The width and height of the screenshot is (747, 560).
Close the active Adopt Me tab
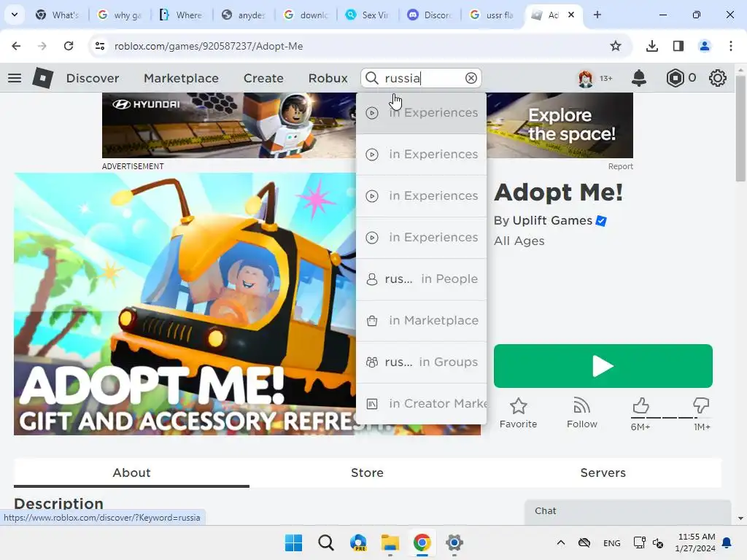coord(571,15)
